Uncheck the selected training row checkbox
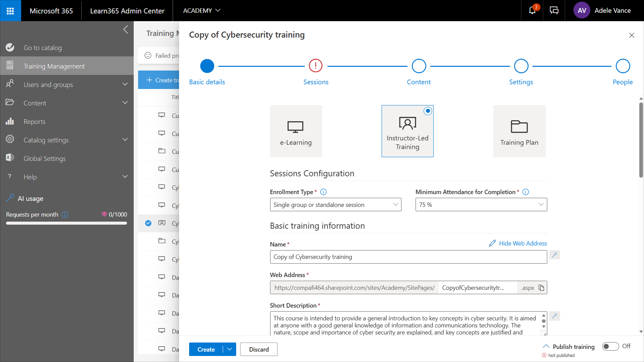 148,223
